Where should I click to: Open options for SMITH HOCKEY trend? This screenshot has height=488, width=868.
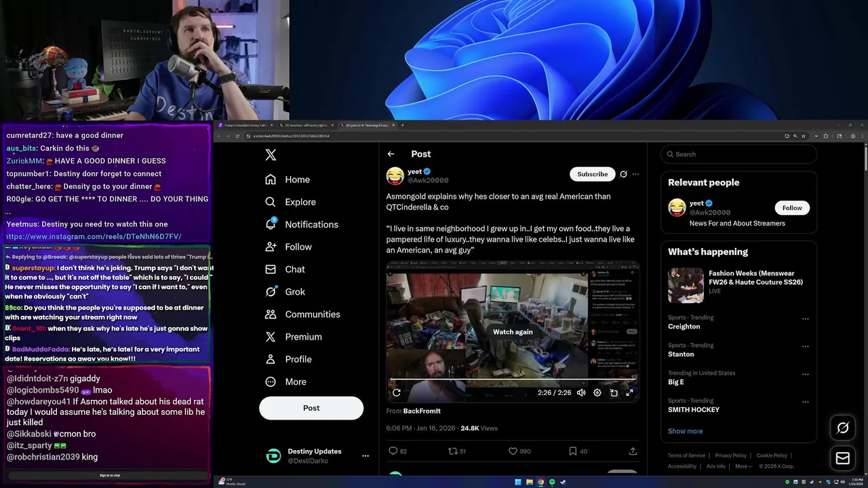point(806,402)
